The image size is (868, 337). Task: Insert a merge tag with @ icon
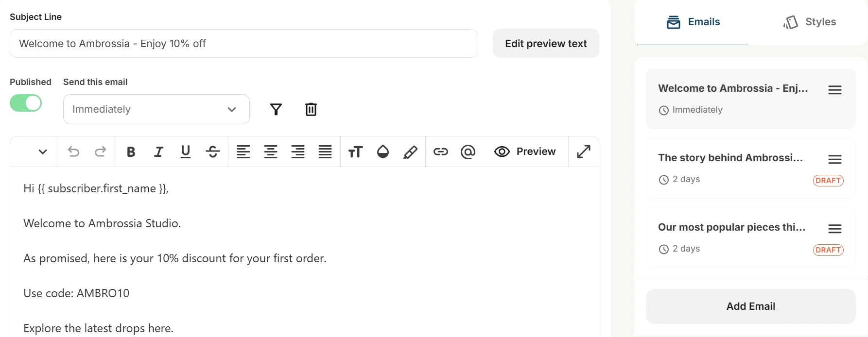point(468,152)
